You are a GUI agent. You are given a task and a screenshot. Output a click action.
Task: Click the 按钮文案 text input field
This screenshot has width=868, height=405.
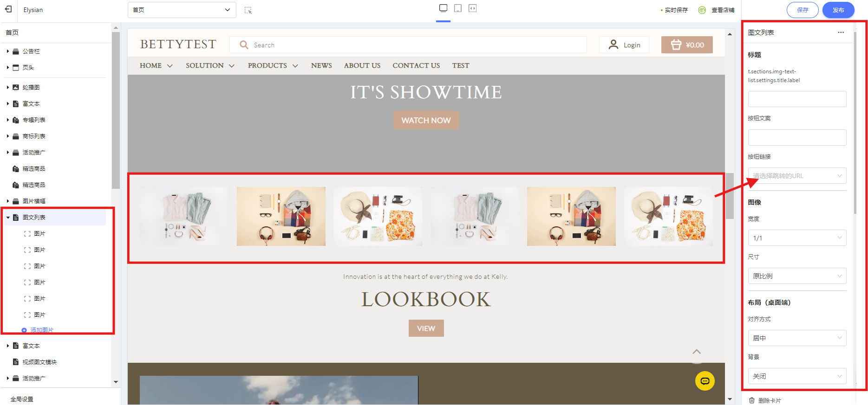coord(797,138)
